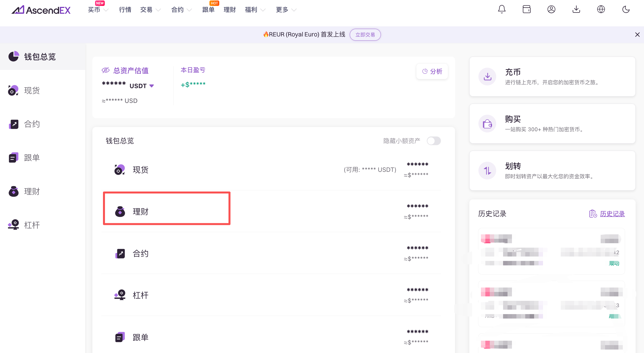Open the 历史记录 link

[612, 214]
